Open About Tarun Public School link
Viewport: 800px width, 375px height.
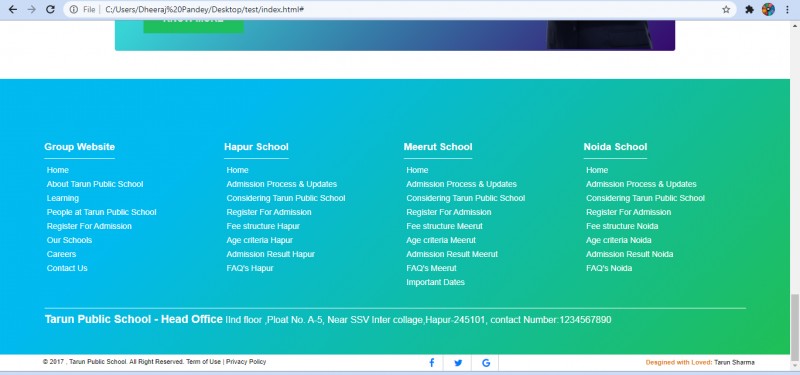(95, 184)
